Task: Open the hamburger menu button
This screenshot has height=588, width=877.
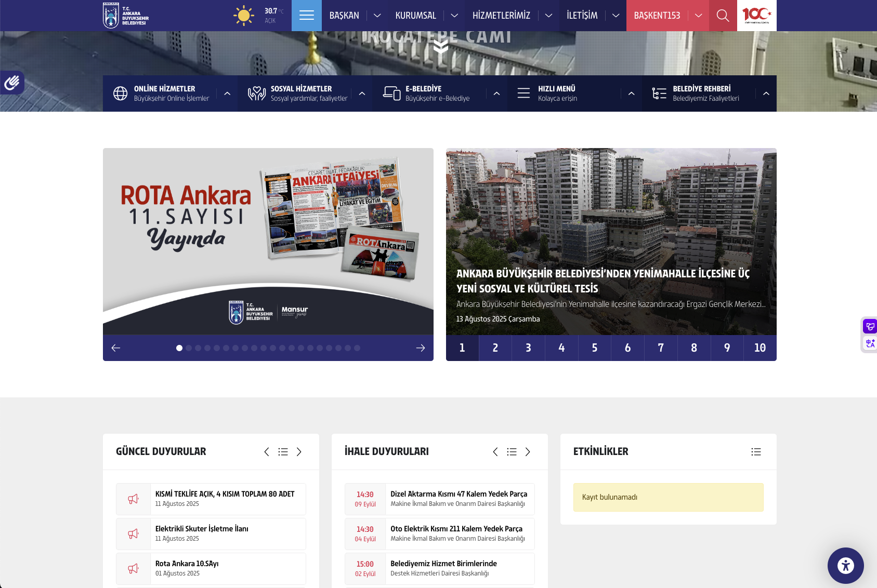Action: click(307, 16)
